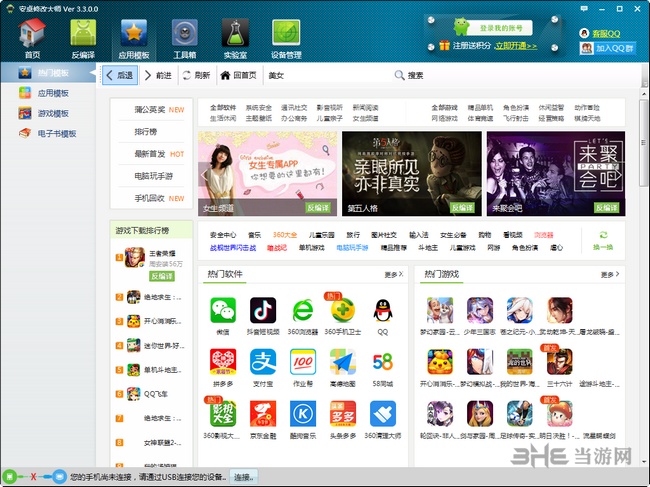Open the 实验室 flask icon
This screenshot has height=487, width=650.
coord(235,39)
